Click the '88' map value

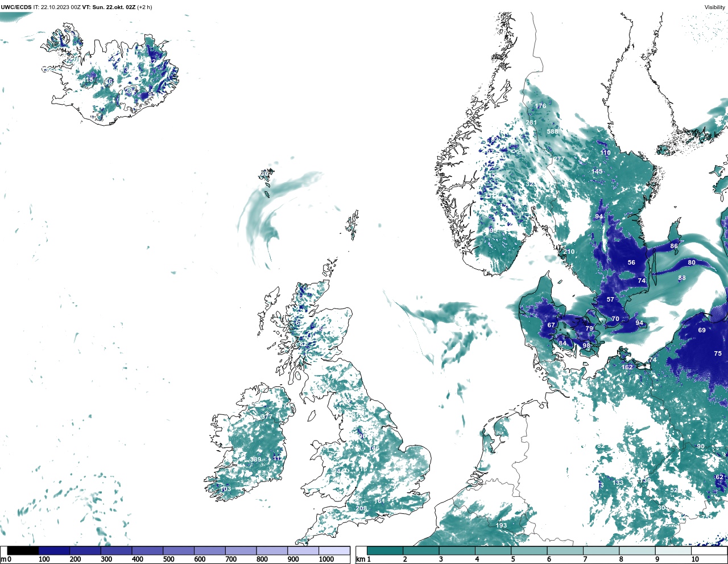tap(682, 278)
